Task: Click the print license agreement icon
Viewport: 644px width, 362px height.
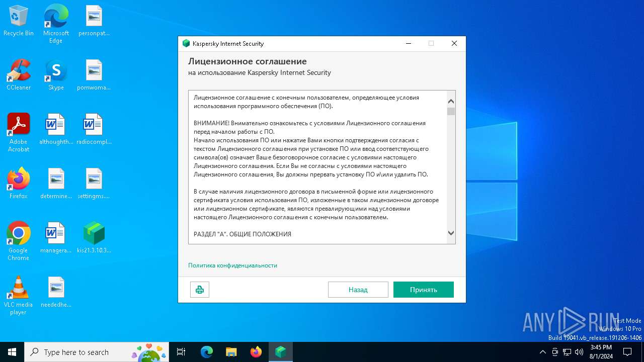Action: [x=200, y=290]
